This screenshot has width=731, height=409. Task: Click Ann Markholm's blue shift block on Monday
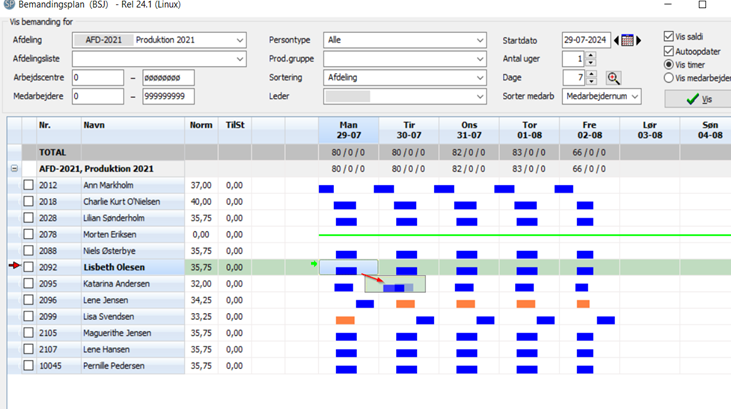(x=326, y=189)
